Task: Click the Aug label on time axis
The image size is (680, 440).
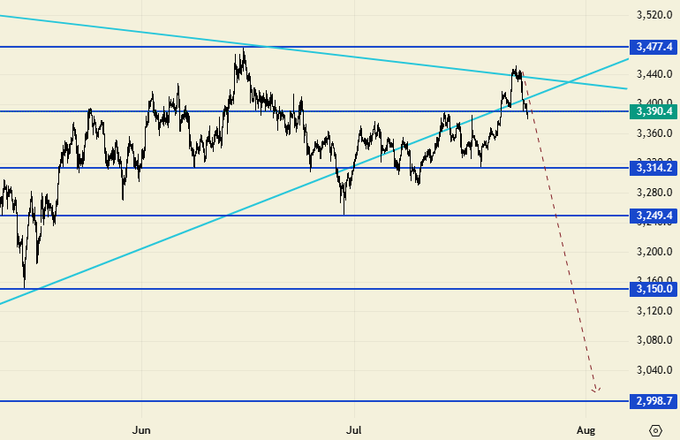Action: 587,429
